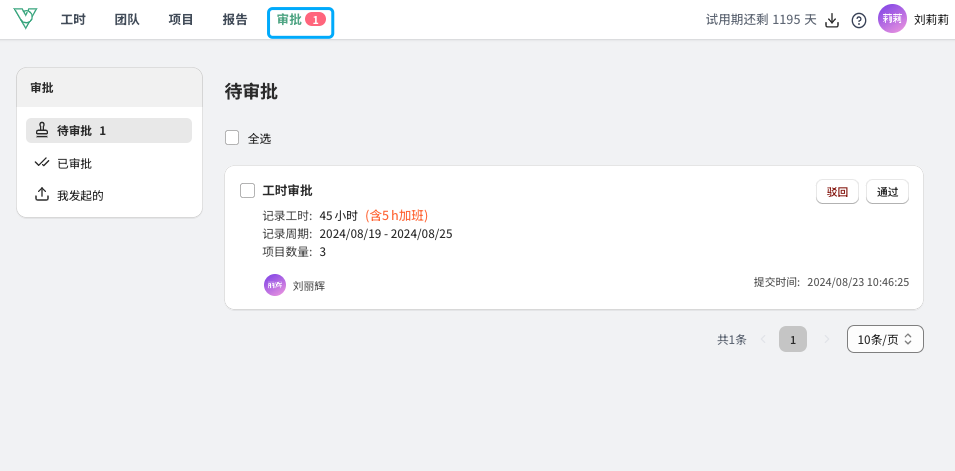Select page 1 in pagination
The width and height of the screenshot is (955, 471).
793,339
